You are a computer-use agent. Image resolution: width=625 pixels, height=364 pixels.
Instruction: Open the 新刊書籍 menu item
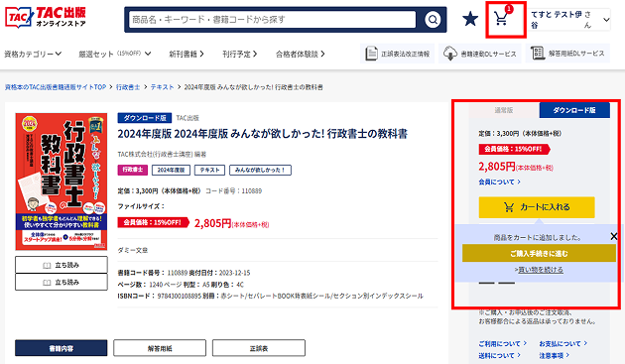pyautogui.click(x=187, y=54)
